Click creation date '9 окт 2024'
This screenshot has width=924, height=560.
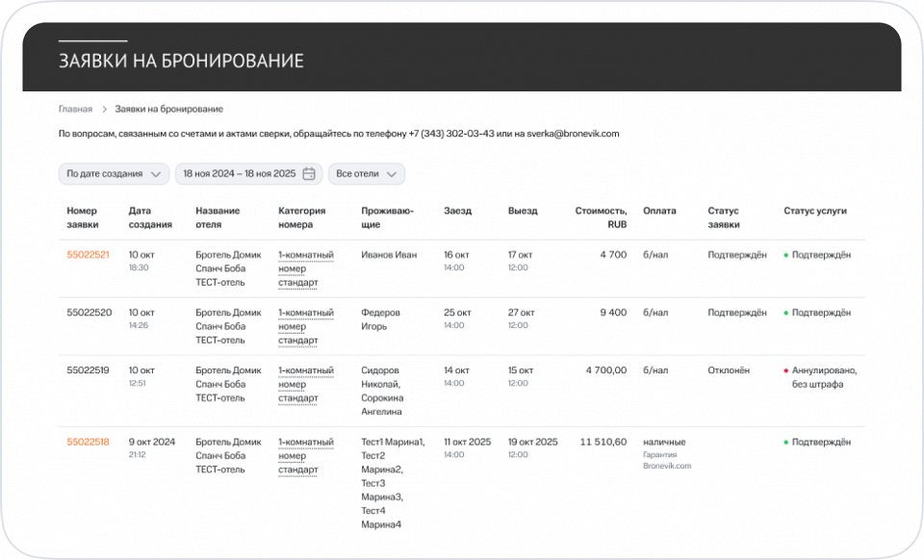tap(152, 443)
